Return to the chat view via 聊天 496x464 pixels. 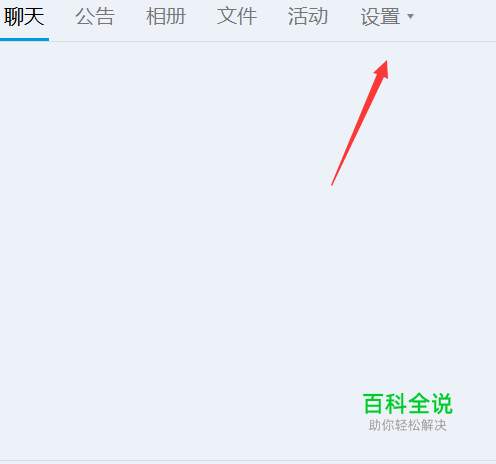point(24,16)
